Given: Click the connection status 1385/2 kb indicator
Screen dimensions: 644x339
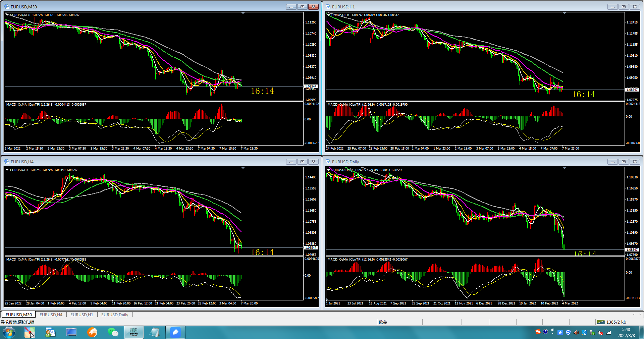Looking at the screenshot, I should click(612, 322).
